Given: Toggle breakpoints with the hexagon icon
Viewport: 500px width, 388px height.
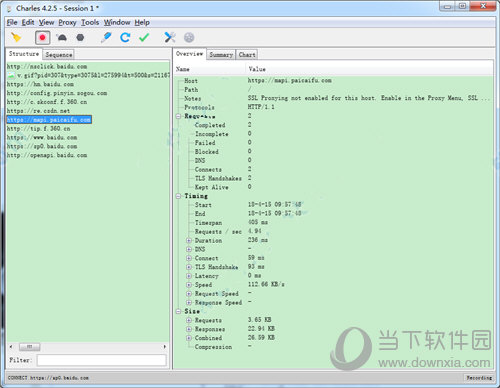Looking at the screenshot, I should coord(80,38).
